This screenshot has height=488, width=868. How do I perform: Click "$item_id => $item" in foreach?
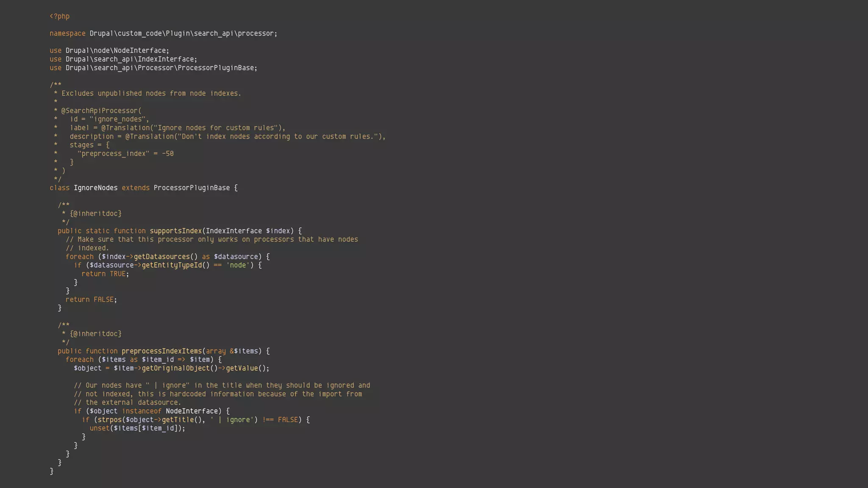176,360
